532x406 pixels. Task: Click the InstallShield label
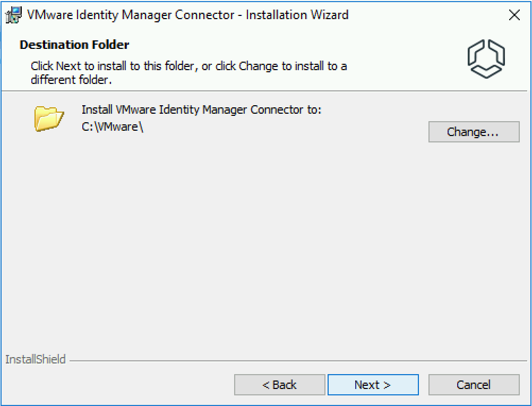(35, 359)
